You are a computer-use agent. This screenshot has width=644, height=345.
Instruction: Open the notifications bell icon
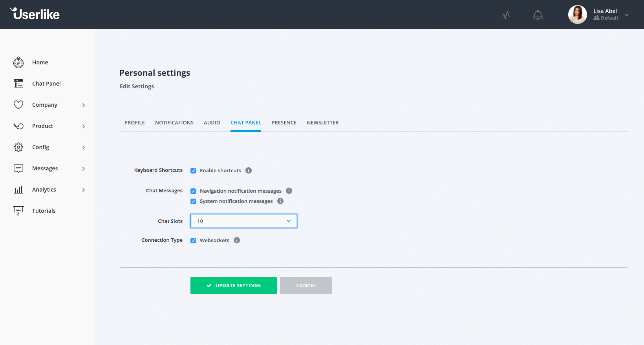click(538, 15)
